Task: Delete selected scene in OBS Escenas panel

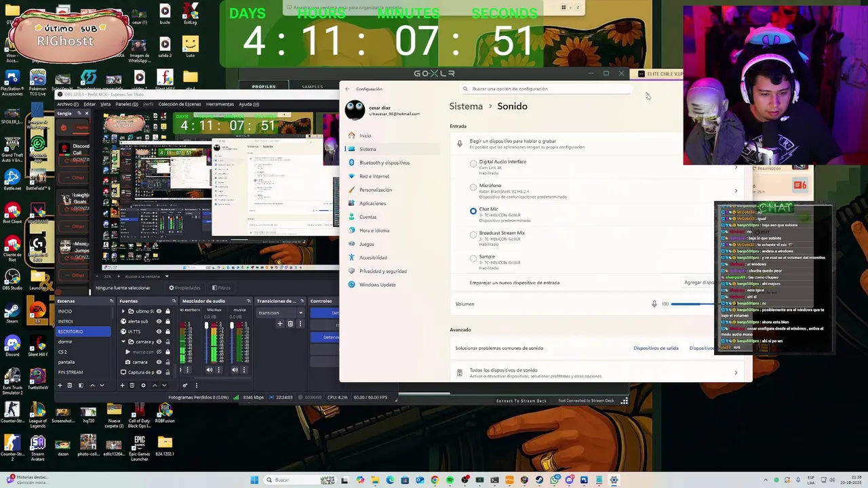Action: (70, 385)
